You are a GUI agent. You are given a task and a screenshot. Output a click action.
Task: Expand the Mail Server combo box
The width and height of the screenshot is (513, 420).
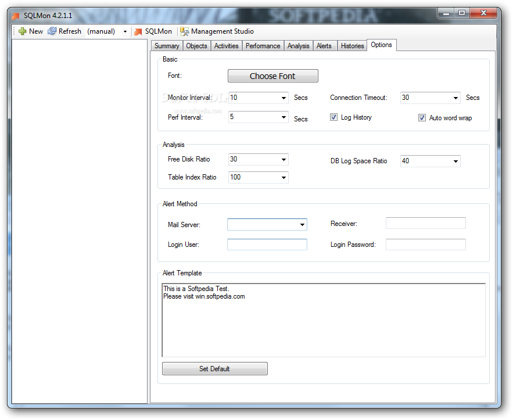(302, 224)
